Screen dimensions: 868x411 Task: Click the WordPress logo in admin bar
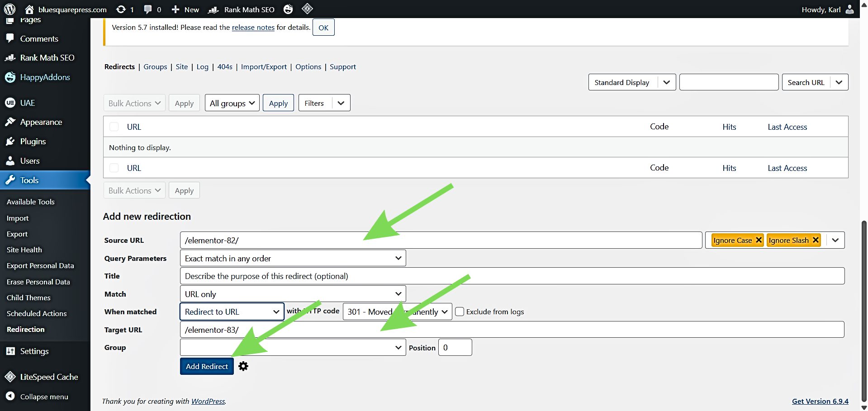pyautogui.click(x=9, y=9)
